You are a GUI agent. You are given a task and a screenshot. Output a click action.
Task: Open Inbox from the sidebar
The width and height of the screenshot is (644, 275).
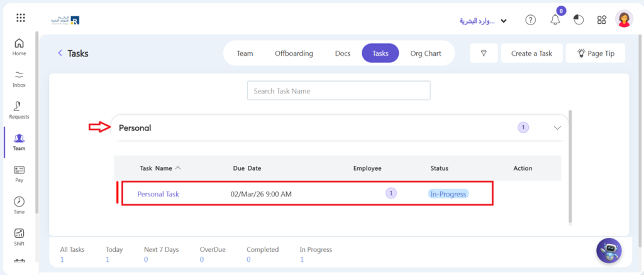19,78
